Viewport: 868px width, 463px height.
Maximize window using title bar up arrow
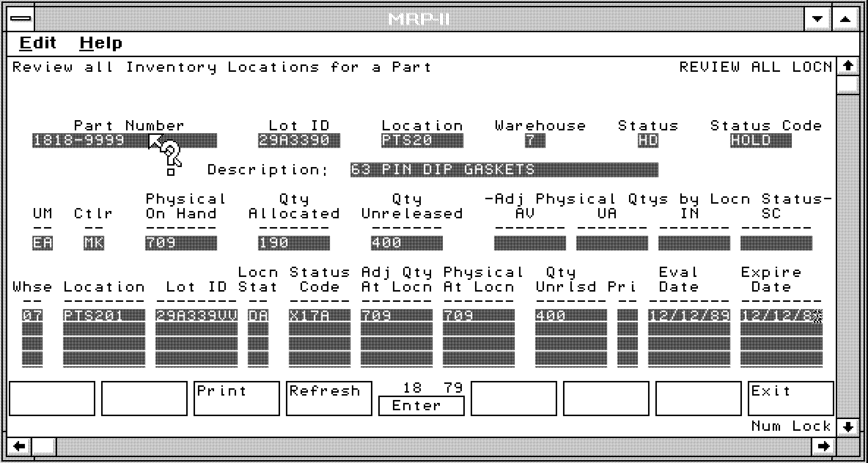point(846,19)
